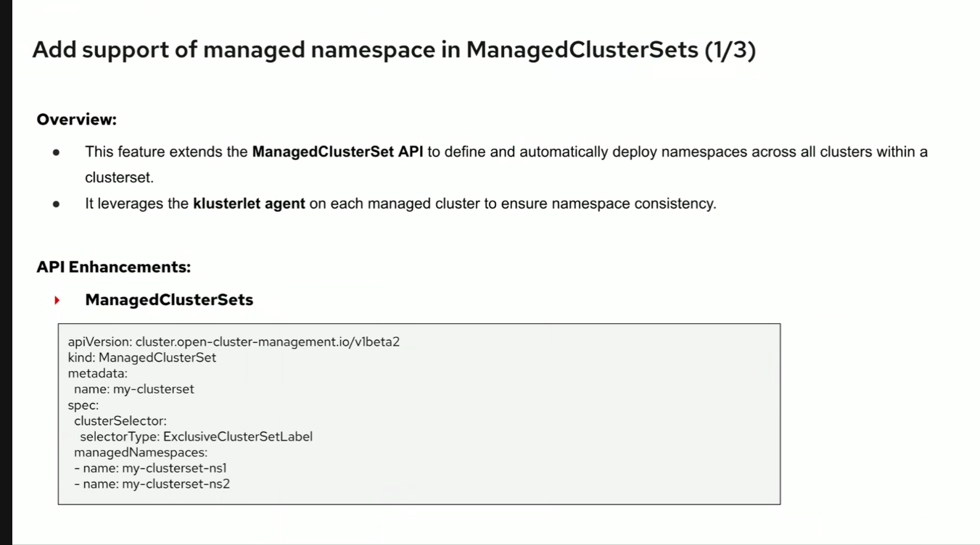Click the spec: line in the YAML
980x545 pixels.
(83, 405)
